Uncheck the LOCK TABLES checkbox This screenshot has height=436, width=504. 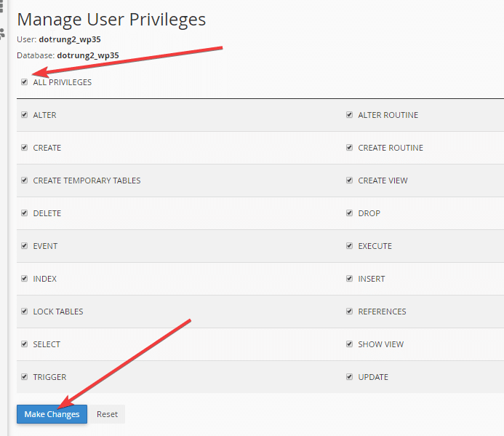pos(25,312)
